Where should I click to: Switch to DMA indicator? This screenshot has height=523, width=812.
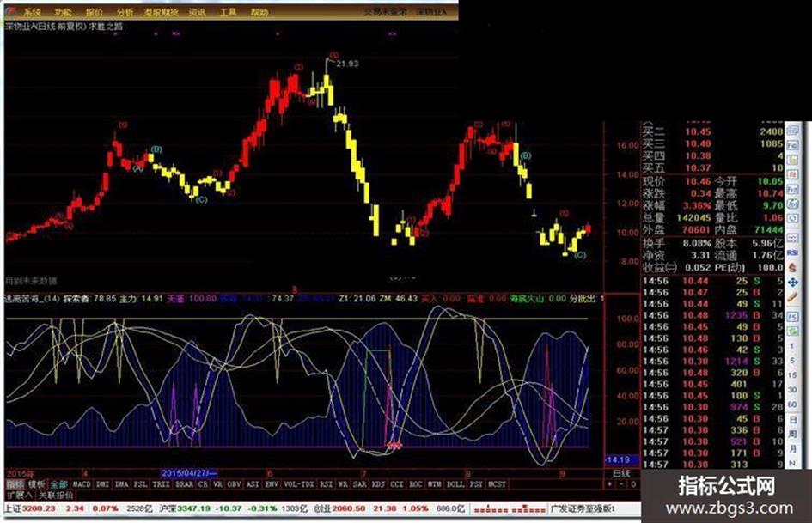click(122, 484)
